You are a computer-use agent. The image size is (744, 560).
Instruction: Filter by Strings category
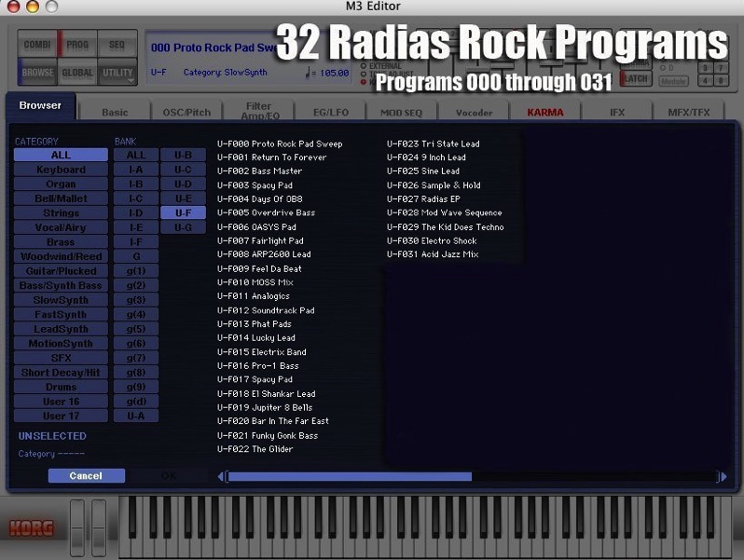pyautogui.click(x=61, y=212)
